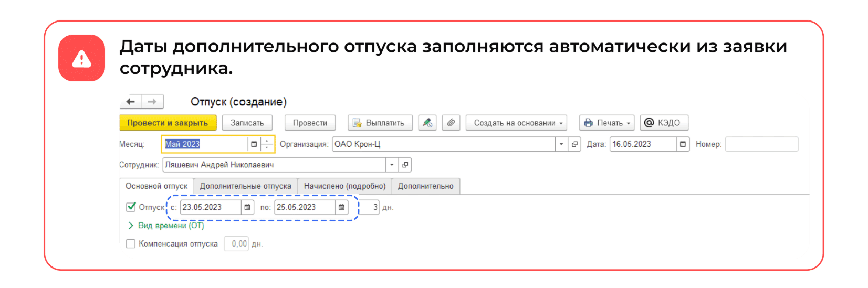Switch to Дополнительные отпуска tab
The width and height of the screenshot is (868, 288).
pos(245,186)
